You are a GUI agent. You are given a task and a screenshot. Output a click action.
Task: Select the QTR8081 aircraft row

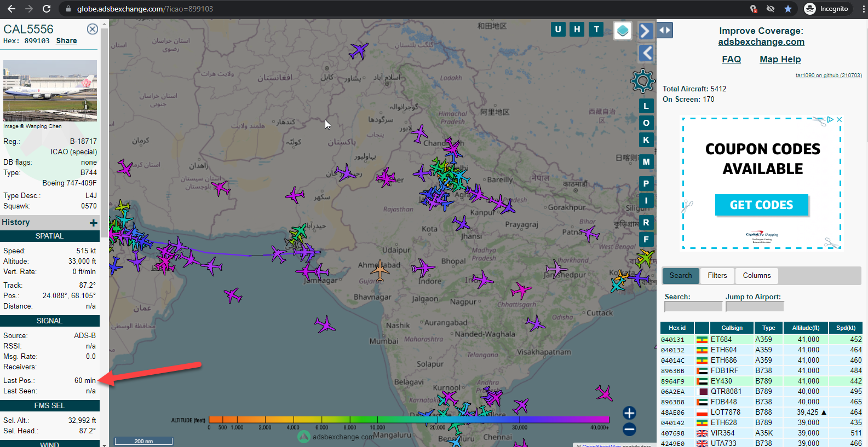tap(761, 392)
